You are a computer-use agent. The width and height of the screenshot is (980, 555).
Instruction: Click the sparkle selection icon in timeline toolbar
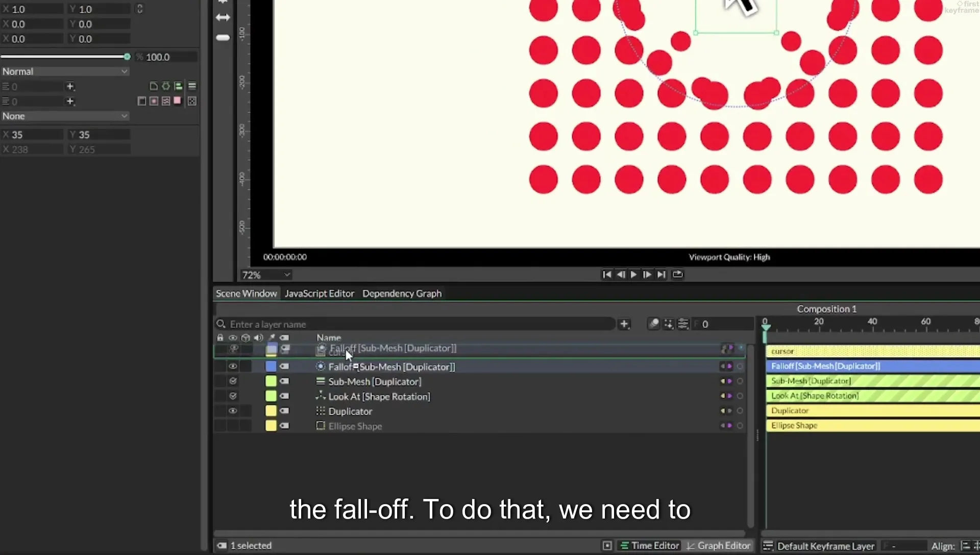[668, 324]
